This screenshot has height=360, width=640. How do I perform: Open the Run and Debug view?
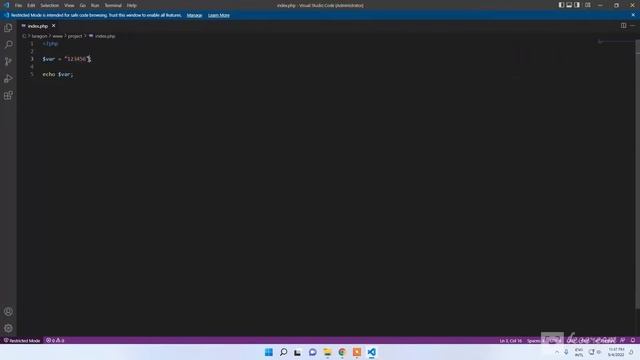pos(8,78)
